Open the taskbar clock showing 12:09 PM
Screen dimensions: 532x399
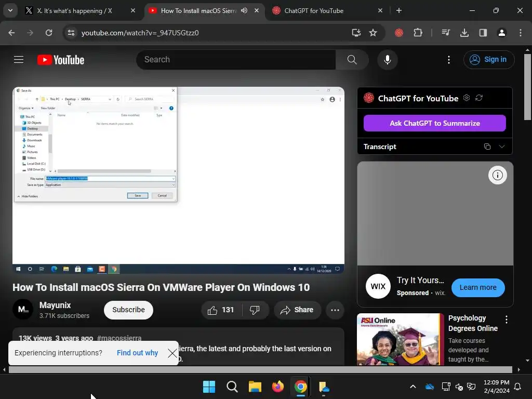pos(496,387)
